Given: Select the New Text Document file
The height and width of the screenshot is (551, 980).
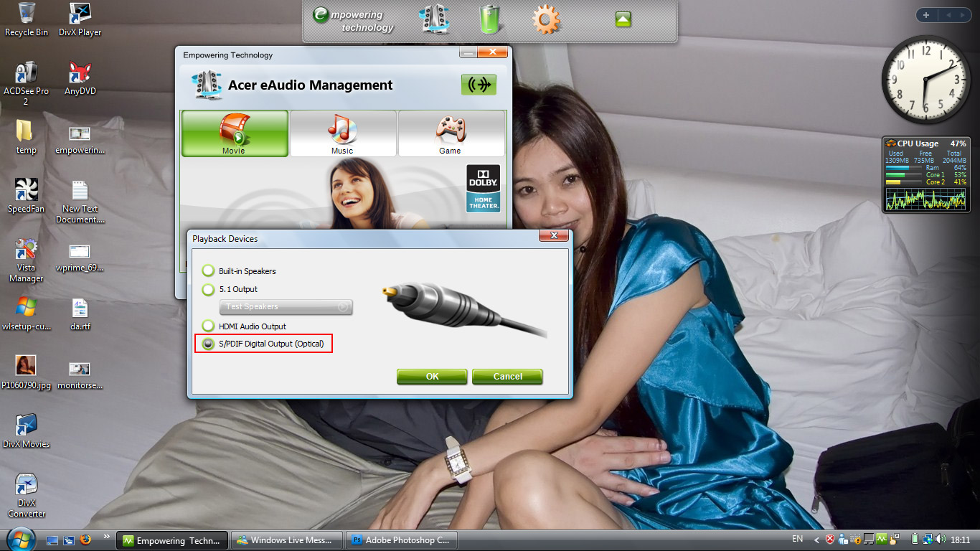Looking at the screenshot, I should click(x=80, y=202).
